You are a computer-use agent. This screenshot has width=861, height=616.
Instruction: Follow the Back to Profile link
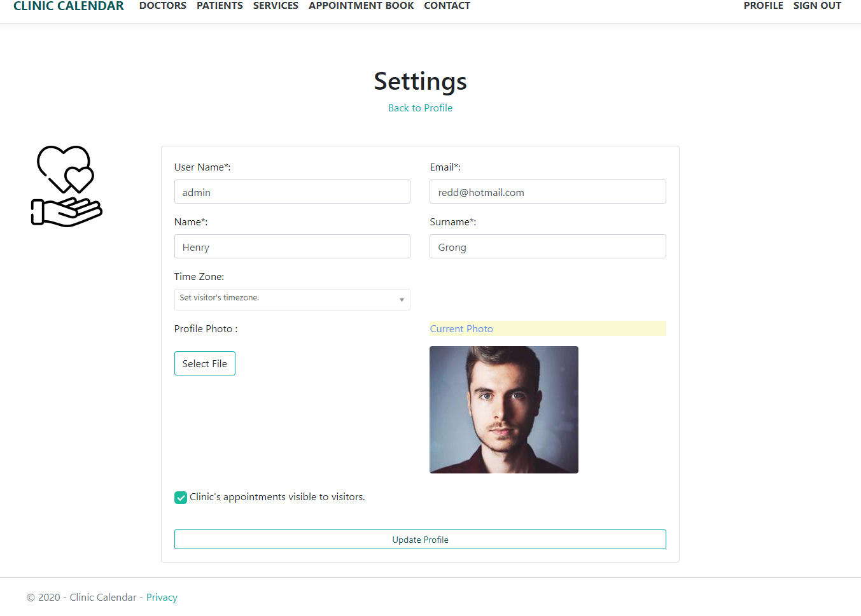point(420,108)
